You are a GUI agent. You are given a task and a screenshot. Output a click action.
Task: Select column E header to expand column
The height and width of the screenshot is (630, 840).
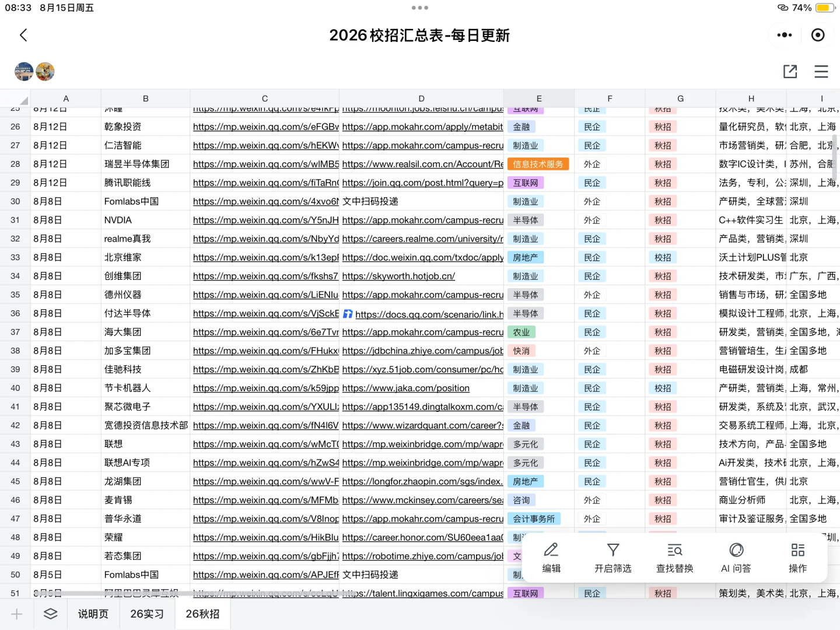pyautogui.click(x=538, y=98)
